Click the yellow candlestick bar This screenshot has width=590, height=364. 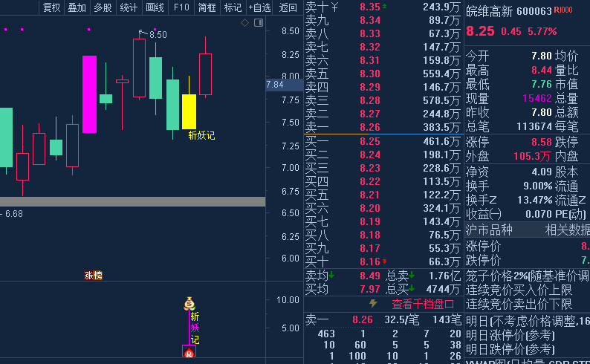pyautogui.click(x=189, y=111)
